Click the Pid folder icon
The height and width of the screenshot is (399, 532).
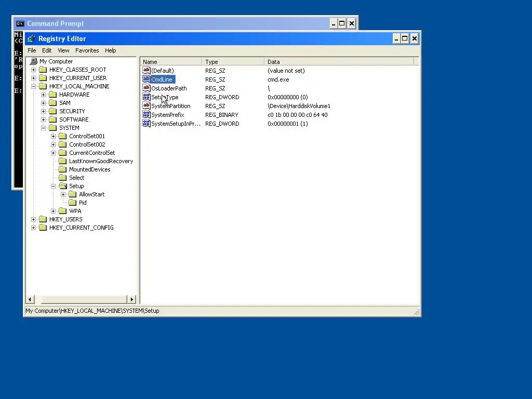[72, 203]
